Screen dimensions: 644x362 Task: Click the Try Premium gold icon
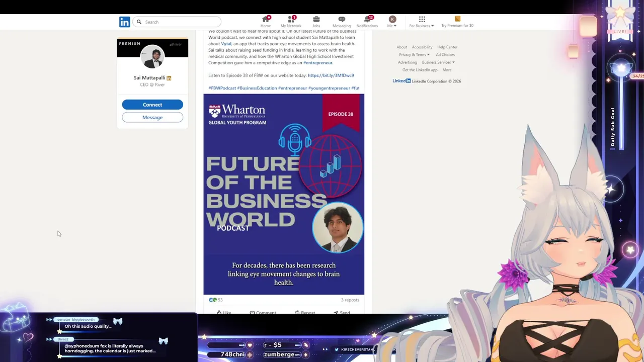click(457, 19)
